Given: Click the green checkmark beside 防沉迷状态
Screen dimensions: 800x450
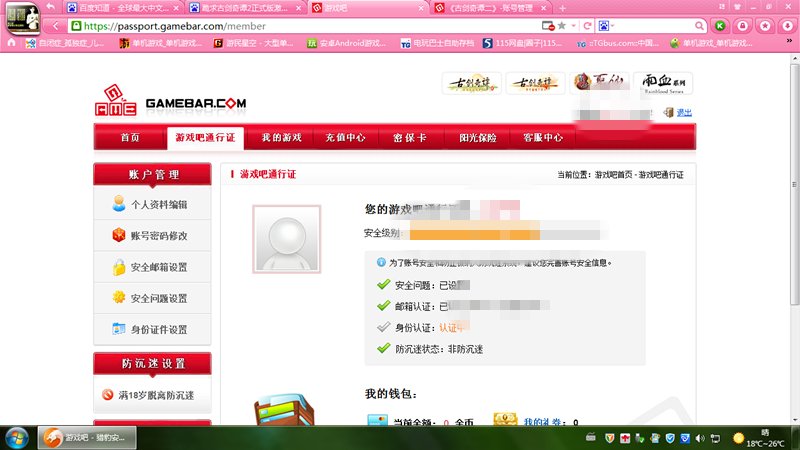Looking at the screenshot, I should tap(384, 348).
